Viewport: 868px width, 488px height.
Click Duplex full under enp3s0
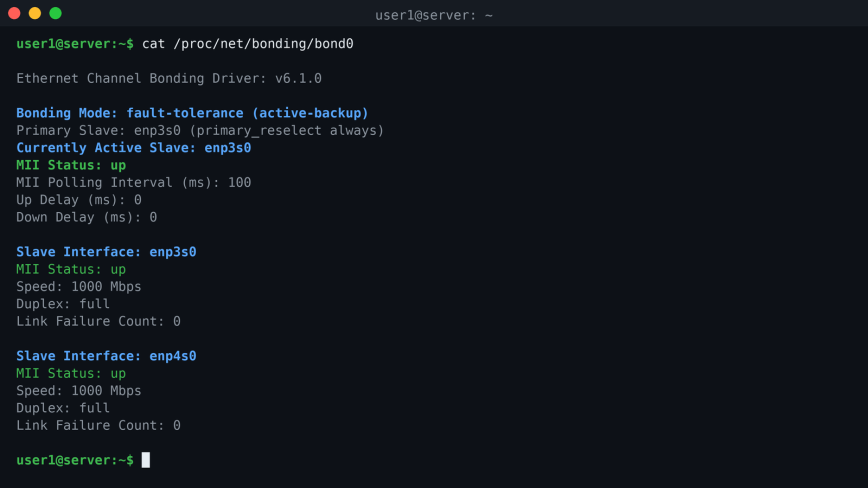pos(63,304)
